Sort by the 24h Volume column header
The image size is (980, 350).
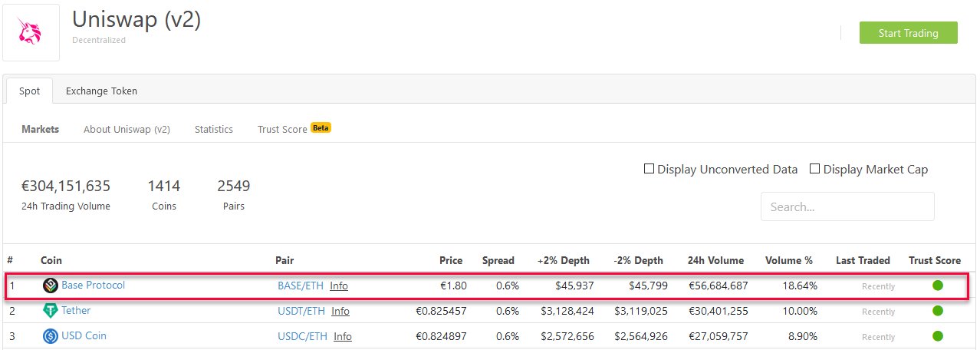pos(716,260)
